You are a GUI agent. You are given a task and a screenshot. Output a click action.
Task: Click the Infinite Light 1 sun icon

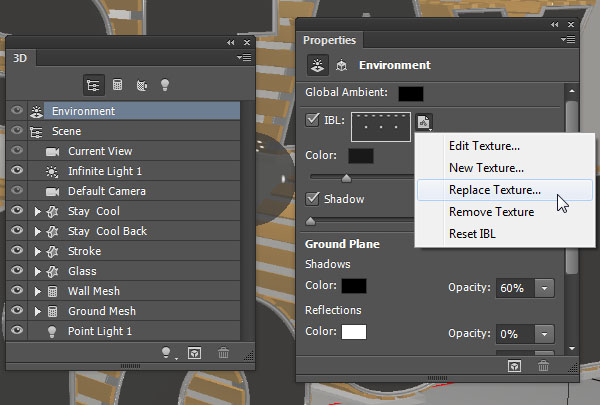(52, 171)
